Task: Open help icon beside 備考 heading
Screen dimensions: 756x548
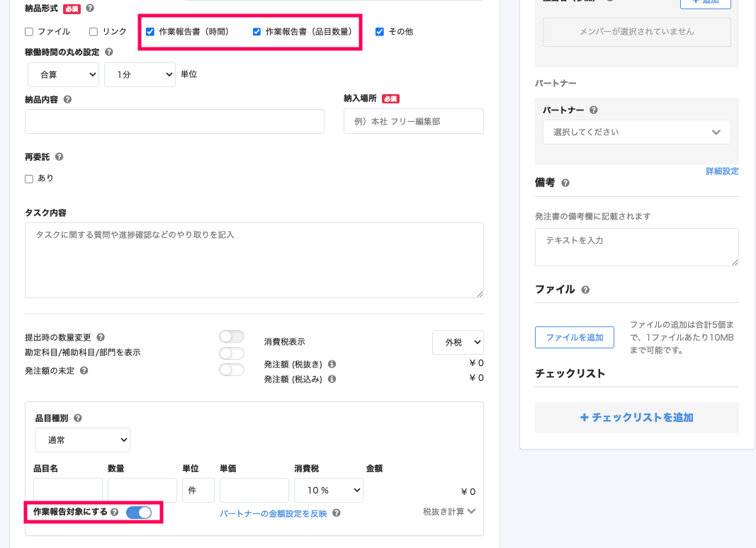Action: pos(565,183)
